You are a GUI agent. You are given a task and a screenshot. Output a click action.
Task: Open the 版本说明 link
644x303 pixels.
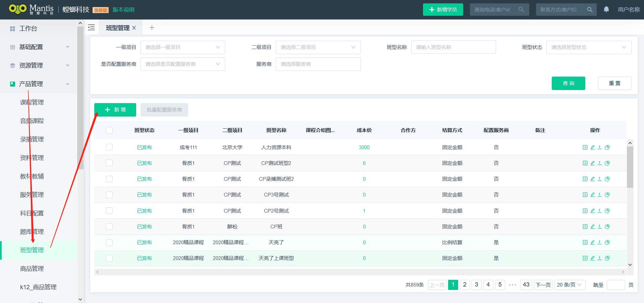123,10
